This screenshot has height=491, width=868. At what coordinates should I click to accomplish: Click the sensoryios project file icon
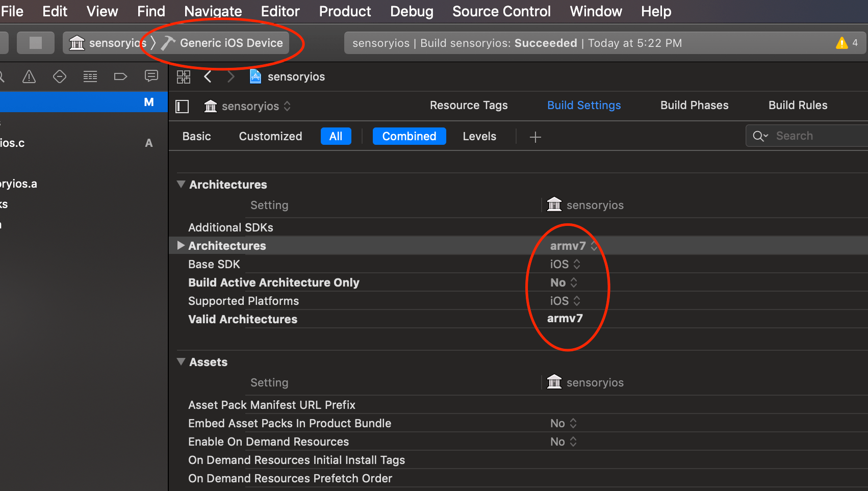tap(256, 76)
